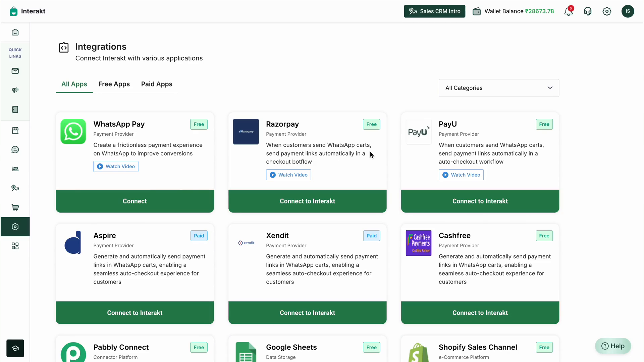Click the Interakt logo
The height and width of the screenshot is (362, 644).
click(28, 11)
